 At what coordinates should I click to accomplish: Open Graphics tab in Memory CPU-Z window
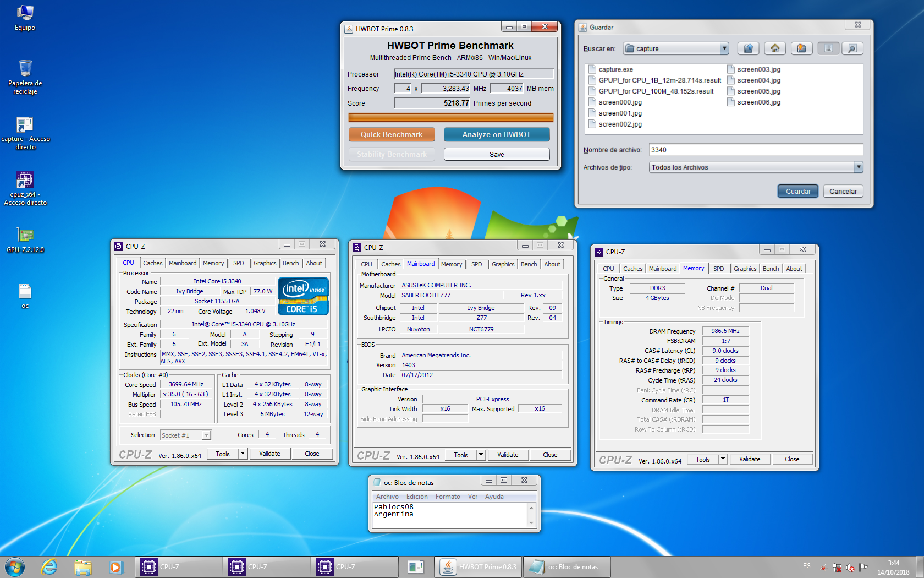click(x=745, y=269)
